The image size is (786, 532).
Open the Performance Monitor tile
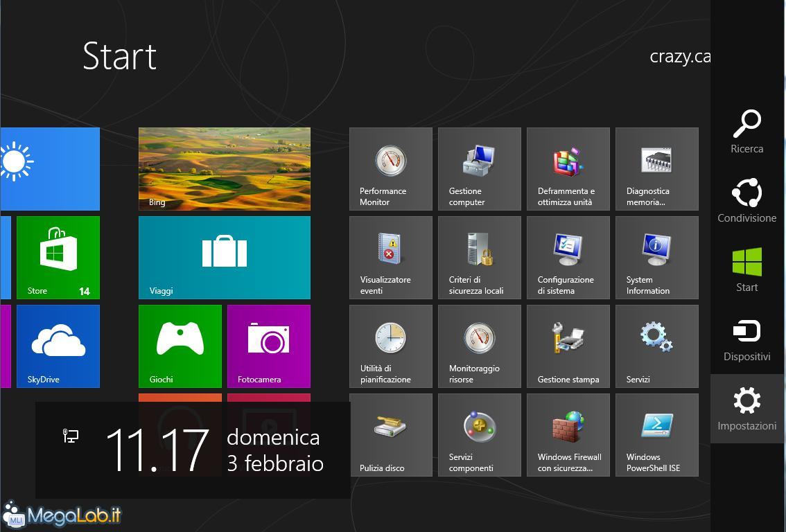pyautogui.click(x=390, y=169)
